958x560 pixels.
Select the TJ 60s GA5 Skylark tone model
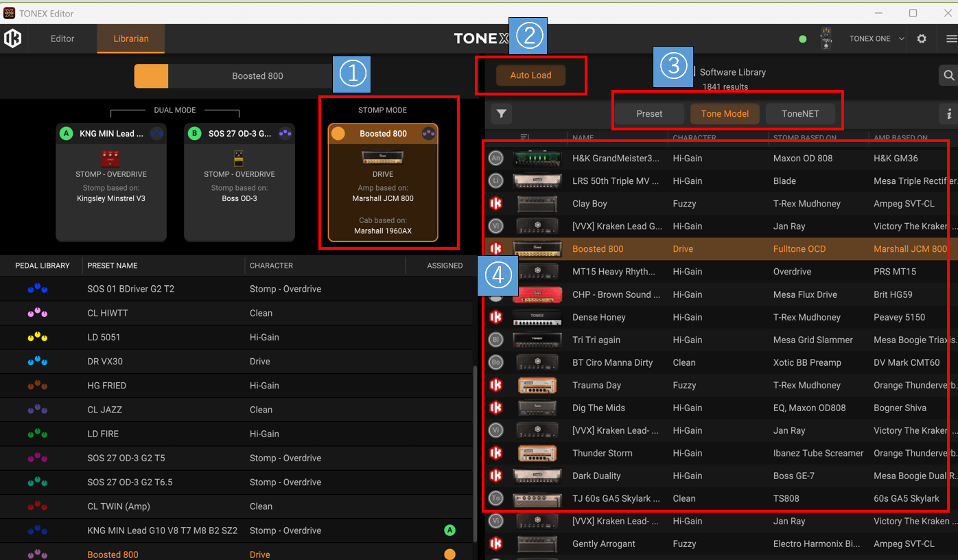(x=616, y=498)
